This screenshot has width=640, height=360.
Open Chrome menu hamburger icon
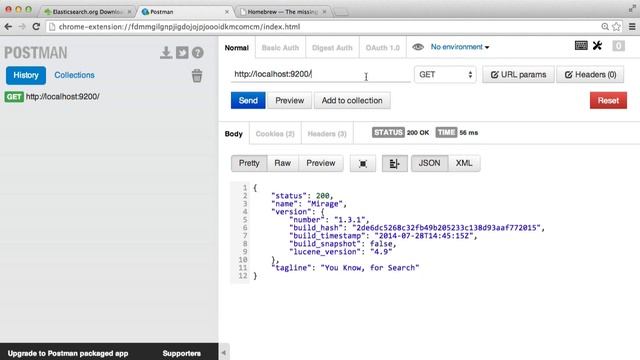632,27
